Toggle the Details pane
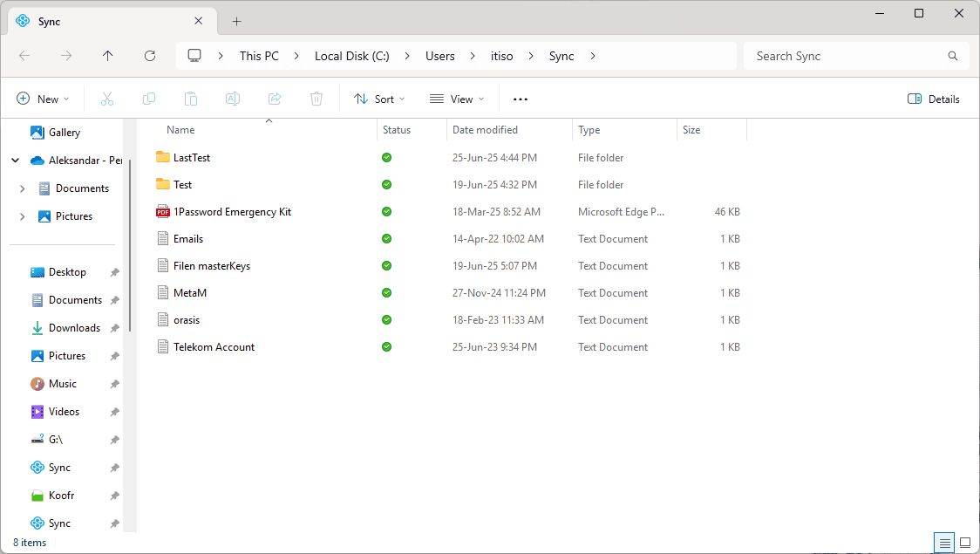This screenshot has height=554, width=980. [x=933, y=99]
